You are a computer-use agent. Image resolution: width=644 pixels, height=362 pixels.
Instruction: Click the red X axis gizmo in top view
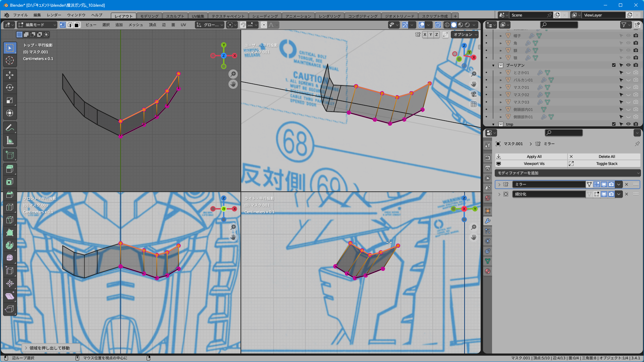(x=234, y=56)
